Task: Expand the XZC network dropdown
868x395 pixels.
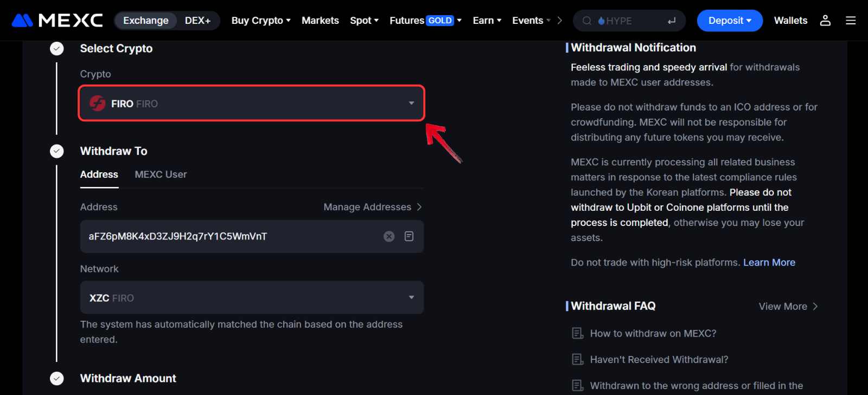Action: click(251, 297)
